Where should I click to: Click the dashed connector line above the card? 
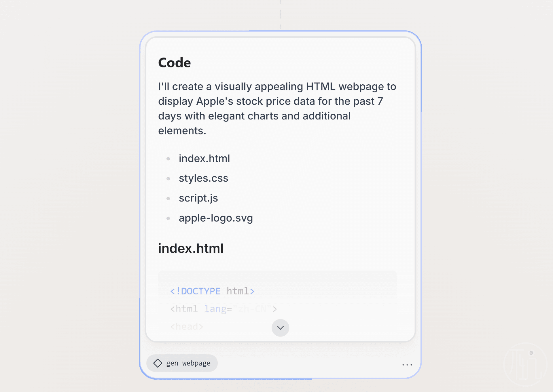[280, 14]
